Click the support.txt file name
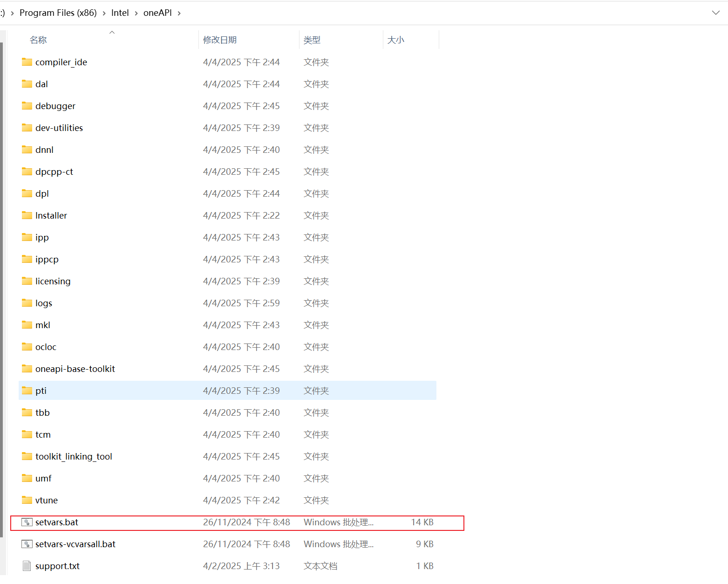 (x=57, y=566)
